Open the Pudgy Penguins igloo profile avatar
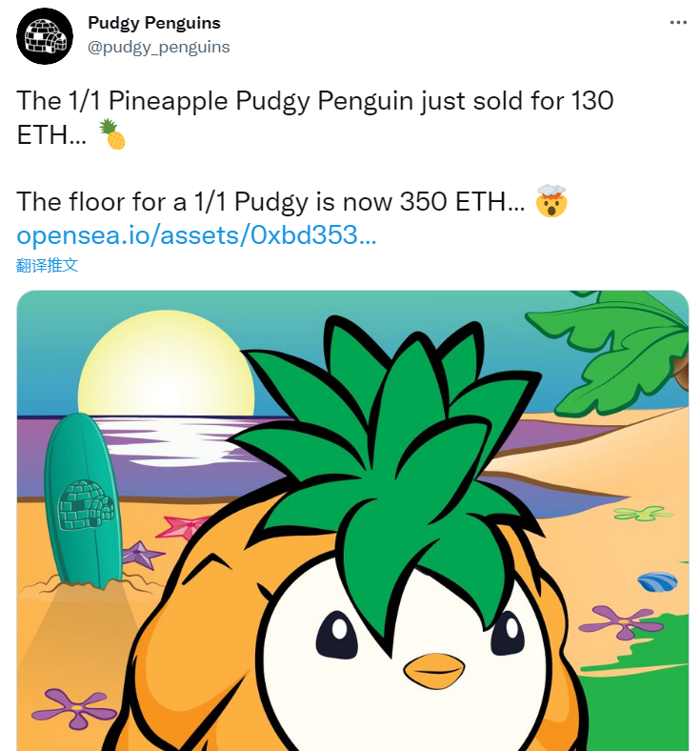The height and width of the screenshot is (751, 700). point(45,36)
